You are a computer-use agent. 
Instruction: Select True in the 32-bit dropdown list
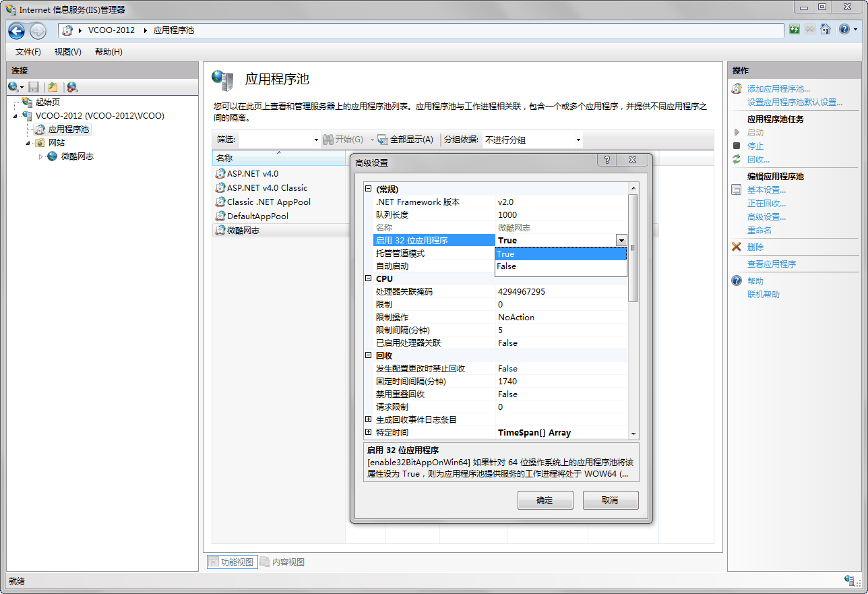506,254
